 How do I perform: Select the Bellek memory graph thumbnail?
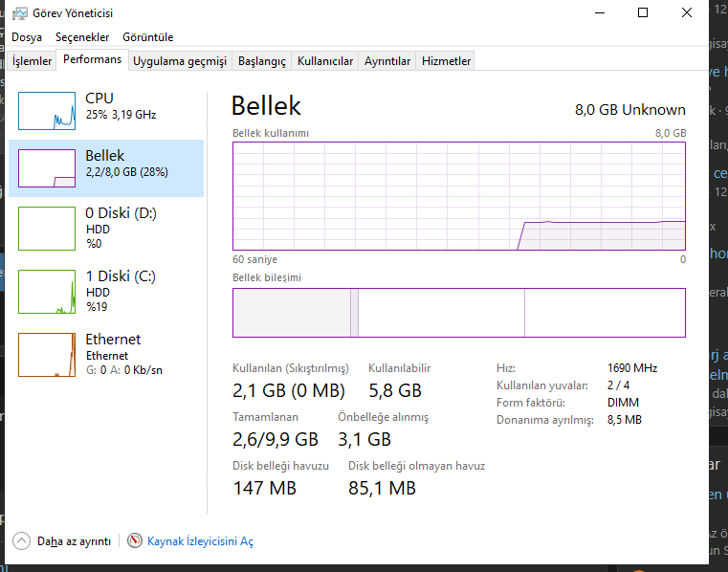tap(47, 168)
